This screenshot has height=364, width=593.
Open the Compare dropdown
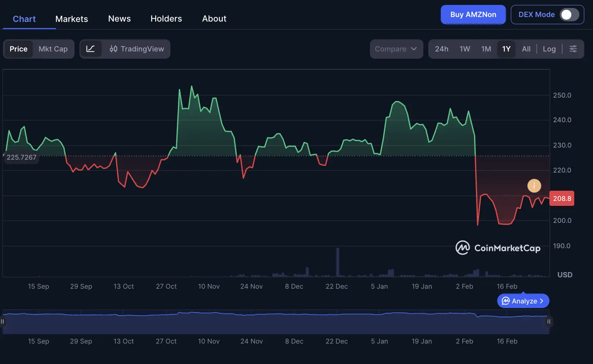396,49
